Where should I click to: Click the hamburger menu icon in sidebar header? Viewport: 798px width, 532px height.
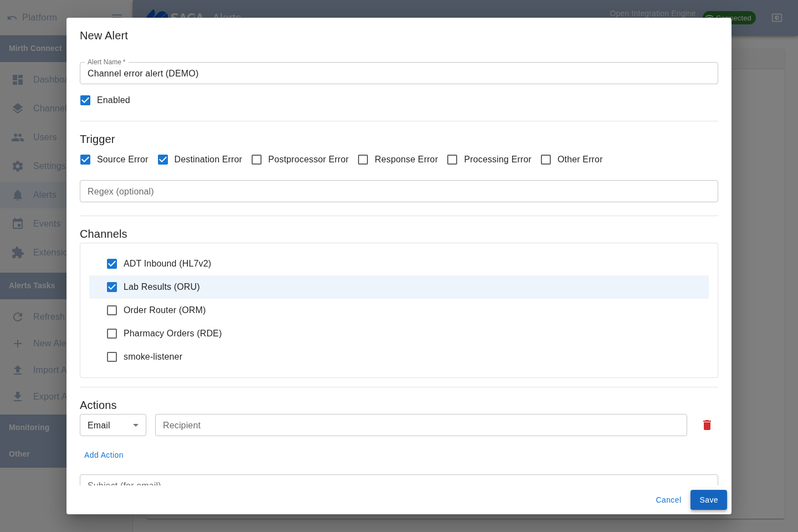[117, 17]
